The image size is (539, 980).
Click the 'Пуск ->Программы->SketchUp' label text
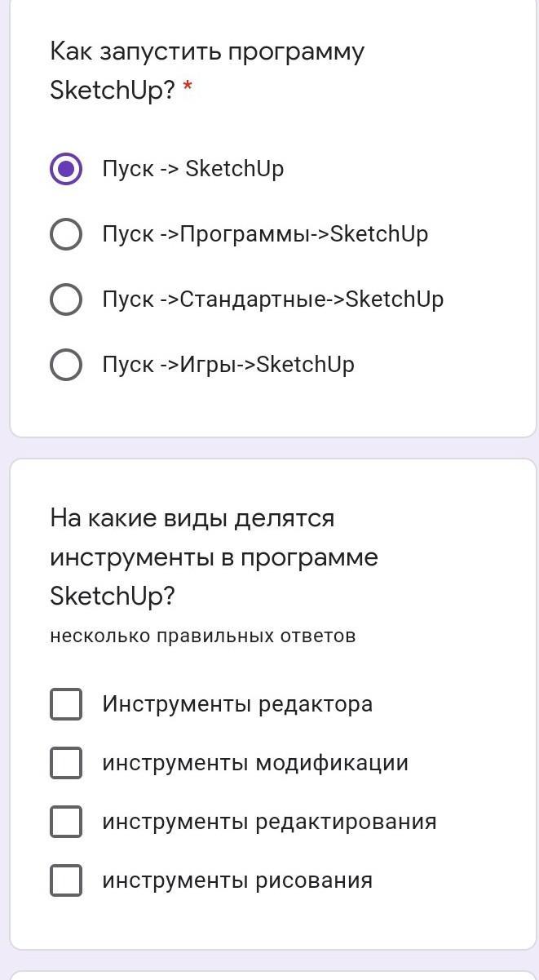(265, 234)
